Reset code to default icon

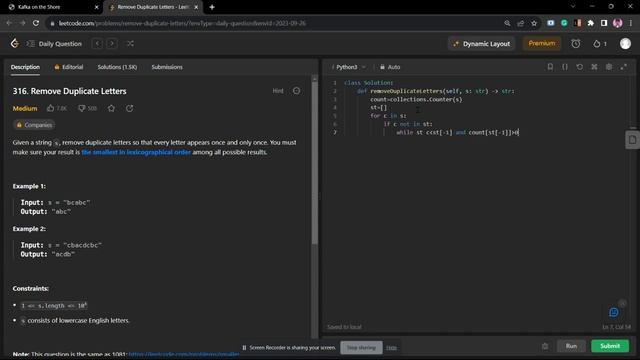(x=579, y=67)
